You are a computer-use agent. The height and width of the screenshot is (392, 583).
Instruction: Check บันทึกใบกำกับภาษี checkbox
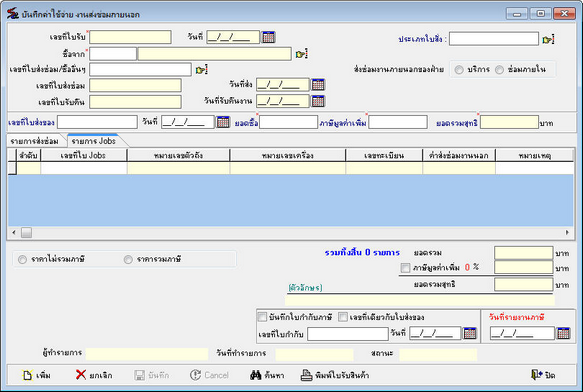point(262,317)
